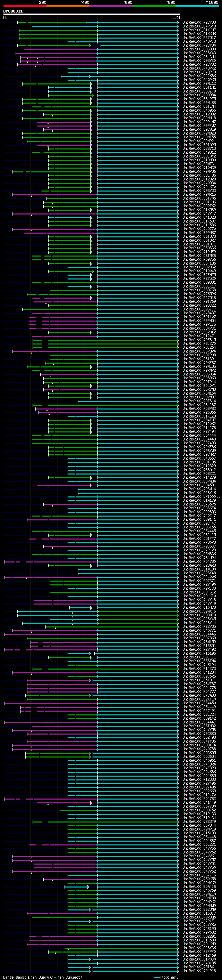
Task: Click hit label UniRef100_A2SY34
Action: 199,45
